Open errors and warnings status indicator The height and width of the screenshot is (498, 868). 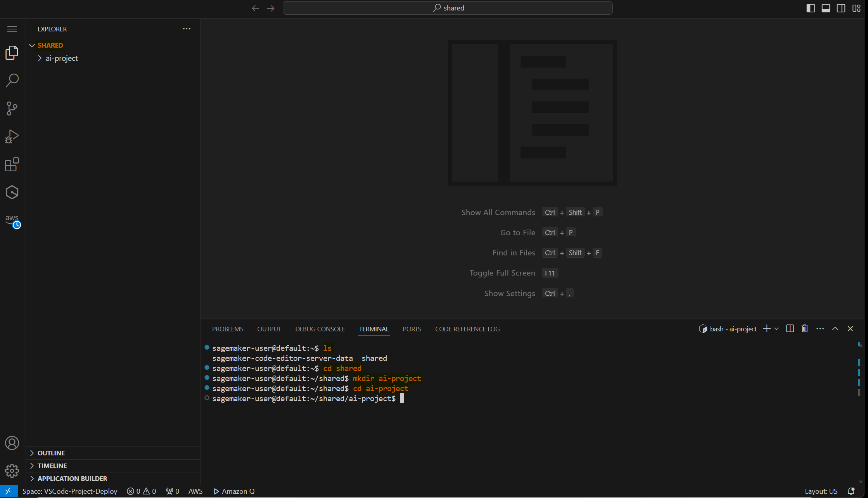(x=142, y=491)
